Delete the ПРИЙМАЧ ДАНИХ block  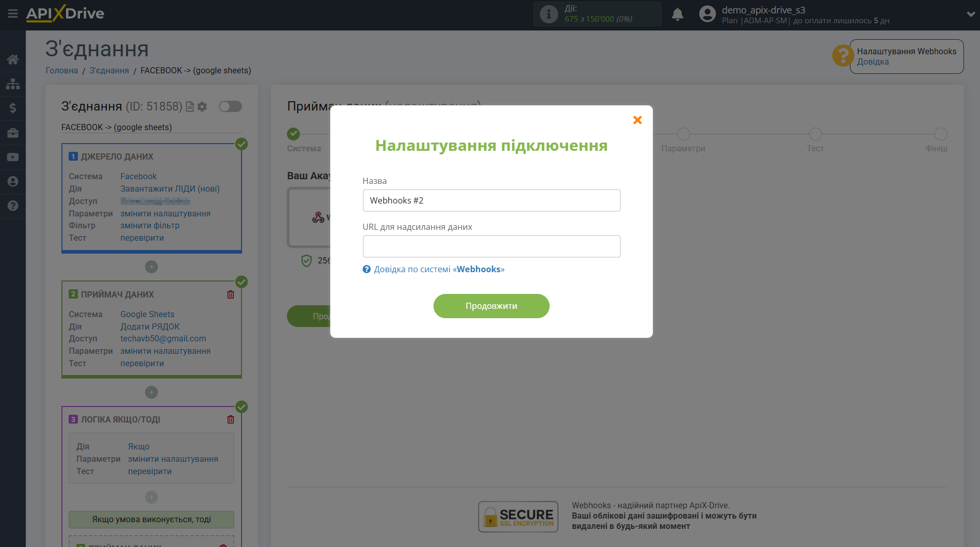pyautogui.click(x=231, y=294)
